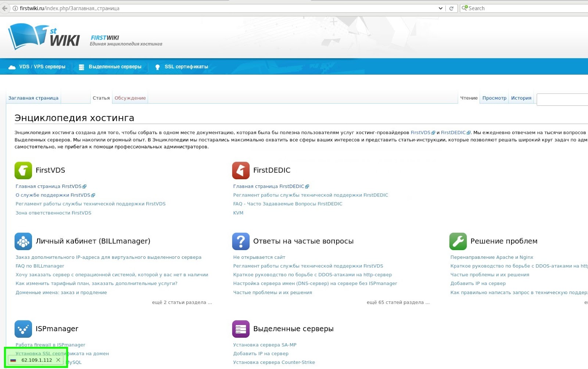Click the blue BILLmanager section icon

pyautogui.click(x=23, y=241)
